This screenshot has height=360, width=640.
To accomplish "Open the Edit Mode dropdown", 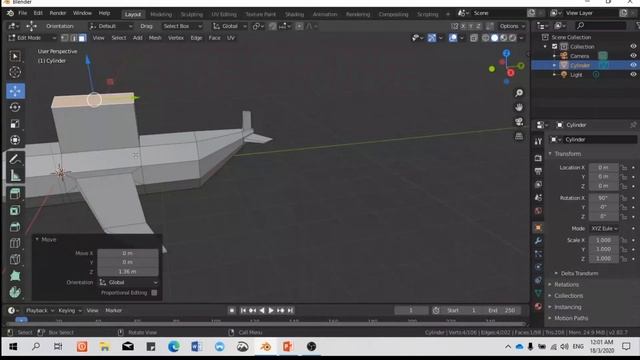I will tap(32, 38).
